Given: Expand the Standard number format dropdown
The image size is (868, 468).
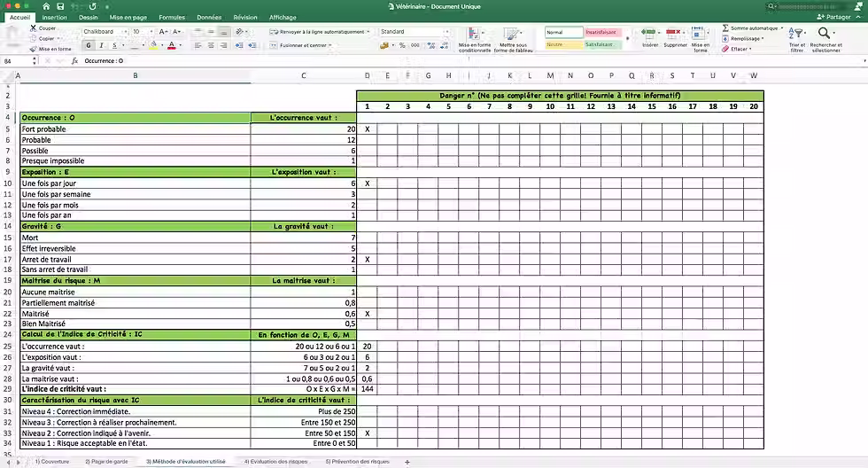Looking at the screenshot, I should pyautogui.click(x=446, y=32).
